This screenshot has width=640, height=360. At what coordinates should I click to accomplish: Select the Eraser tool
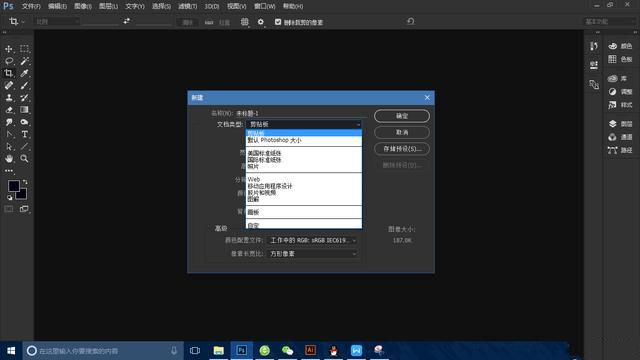[9, 110]
